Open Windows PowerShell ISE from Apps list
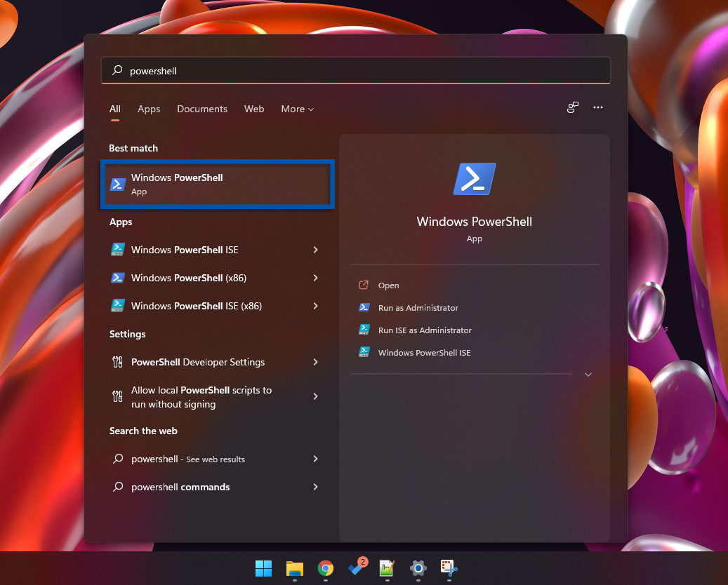Image resolution: width=728 pixels, height=585 pixels. pos(185,250)
